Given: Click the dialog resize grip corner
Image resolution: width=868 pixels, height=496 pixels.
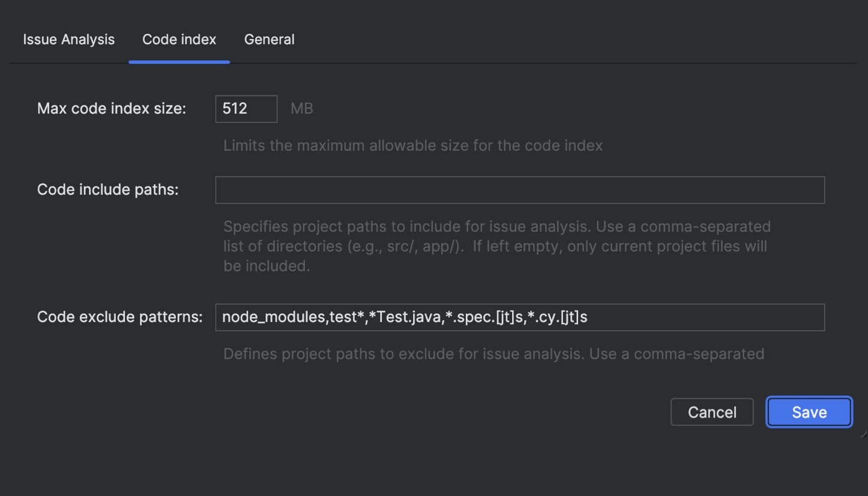Looking at the screenshot, I should pos(863,432).
